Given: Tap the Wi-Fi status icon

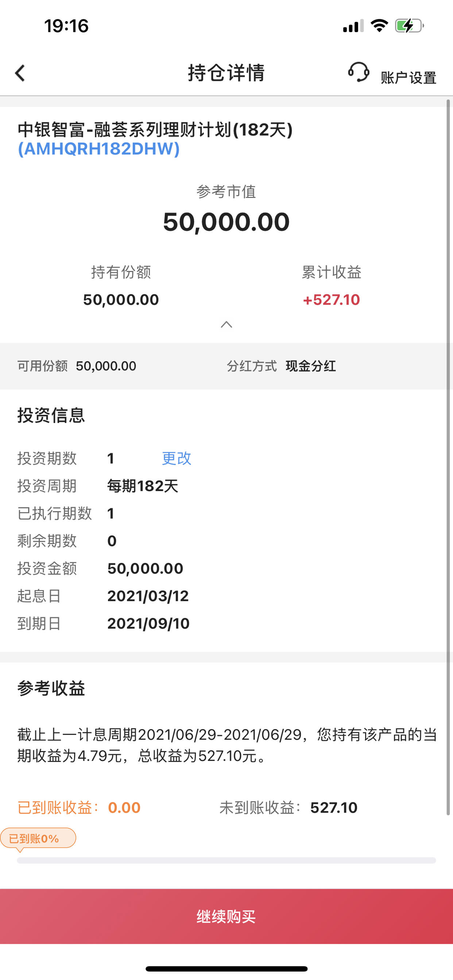Looking at the screenshot, I should pyautogui.click(x=379, y=26).
